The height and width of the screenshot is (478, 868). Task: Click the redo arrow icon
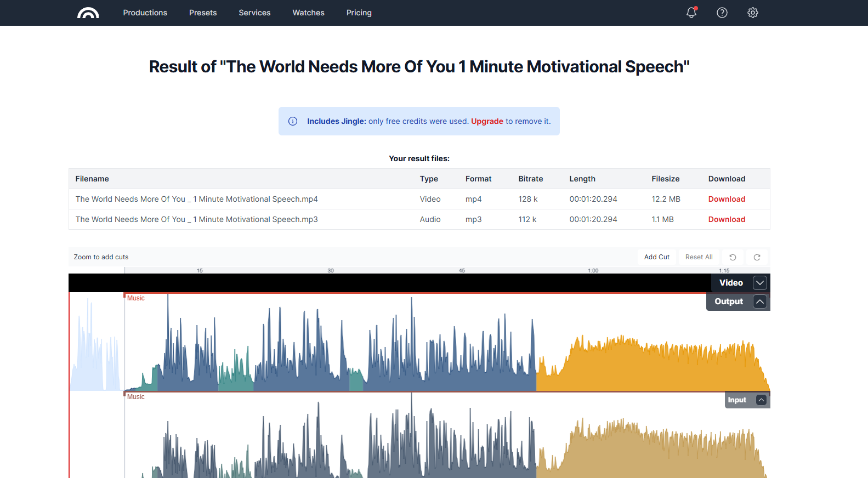click(x=757, y=257)
